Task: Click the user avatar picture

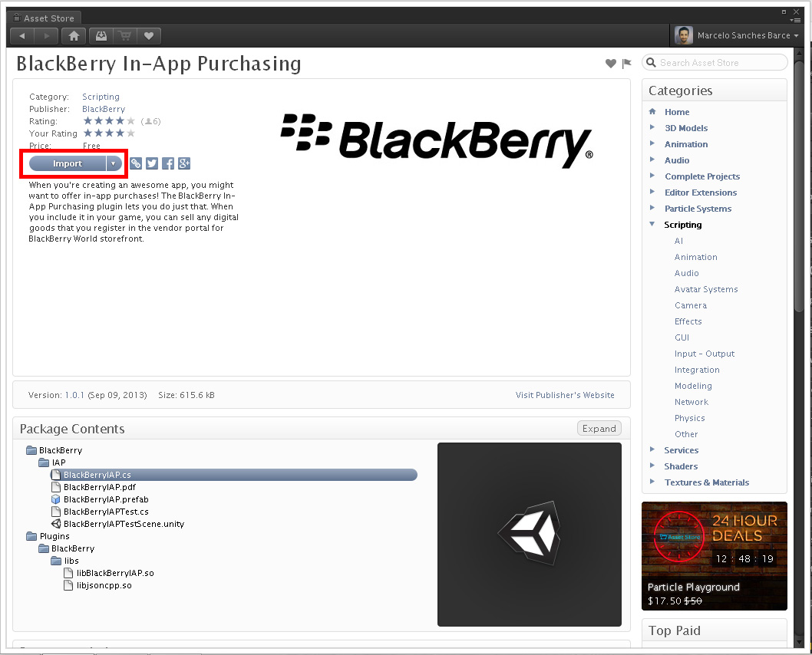Action: [x=684, y=35]
